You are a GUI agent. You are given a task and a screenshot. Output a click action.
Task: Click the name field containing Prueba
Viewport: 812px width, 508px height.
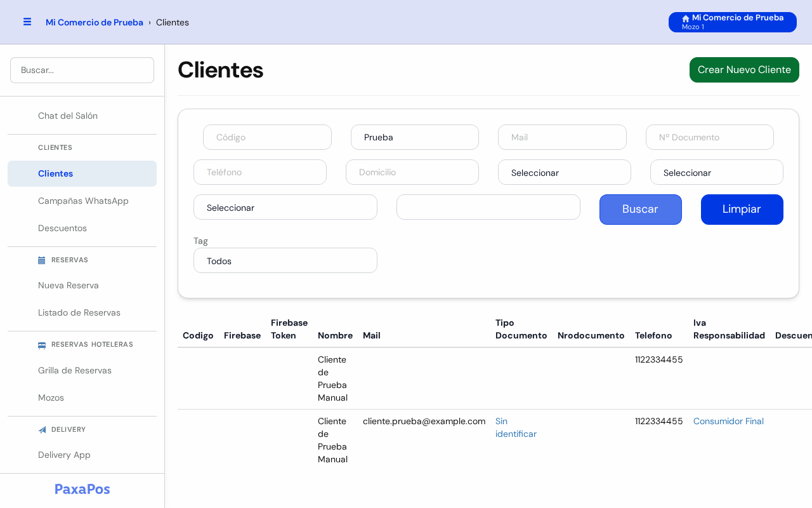(x=415, y=137)
